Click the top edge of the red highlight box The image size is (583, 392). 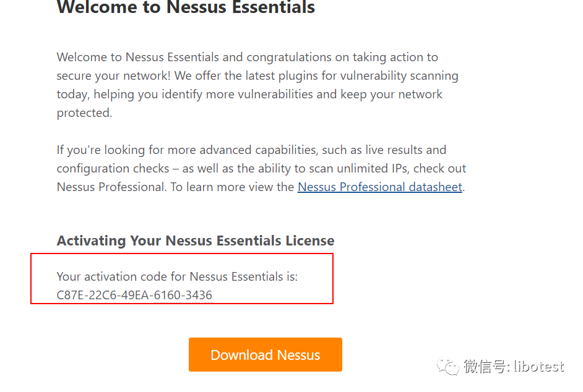182,254
